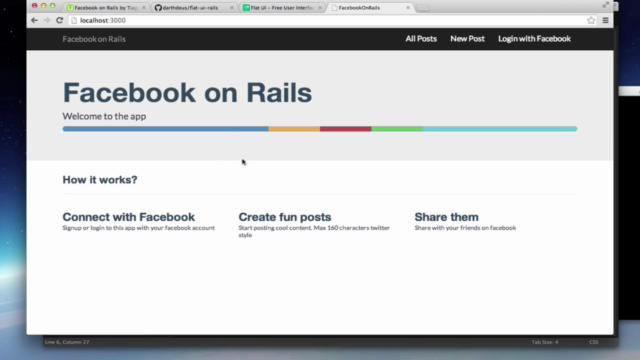Click Login with Facebook
Viewport: 640px width, 360px height.
[x=534, y=39]
